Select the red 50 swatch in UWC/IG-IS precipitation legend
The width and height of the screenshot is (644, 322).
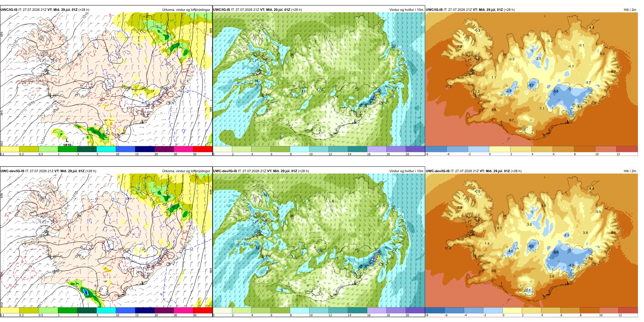point(203,149)
